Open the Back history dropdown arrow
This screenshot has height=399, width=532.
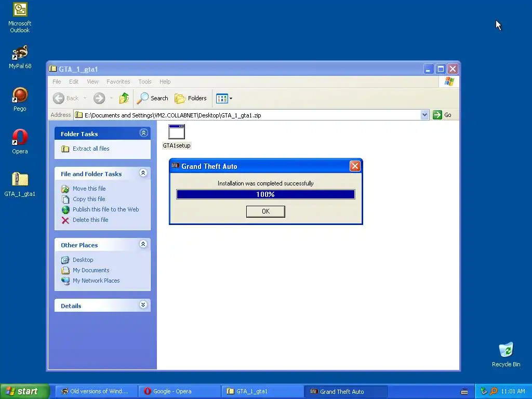(x=85, y=98)
